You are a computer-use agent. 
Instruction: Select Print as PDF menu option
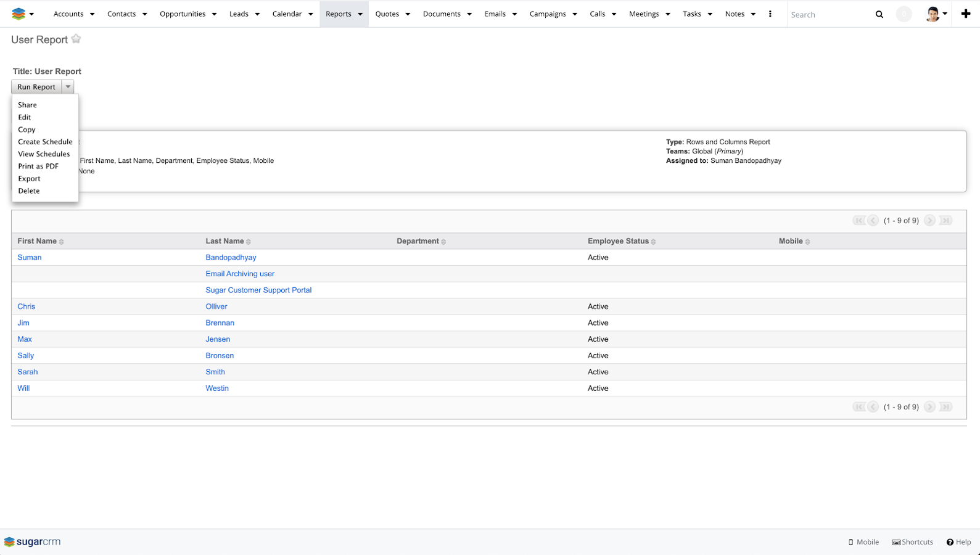[38, 166]
